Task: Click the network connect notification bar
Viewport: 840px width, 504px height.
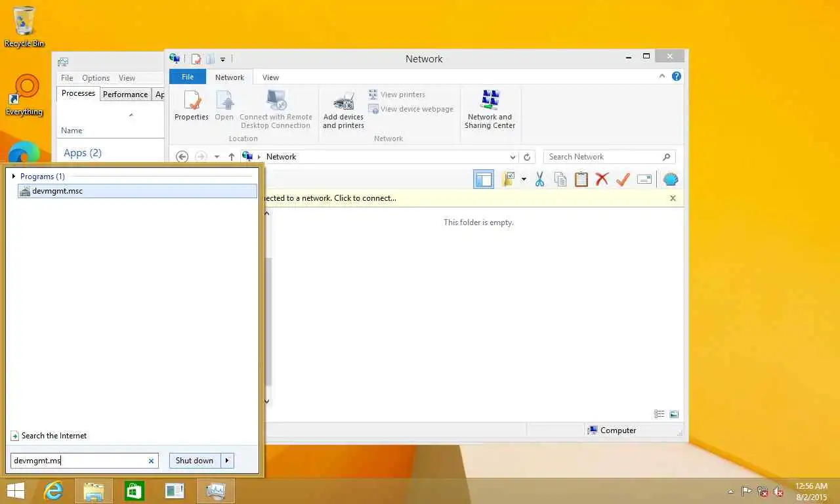Action: point(466,198)
